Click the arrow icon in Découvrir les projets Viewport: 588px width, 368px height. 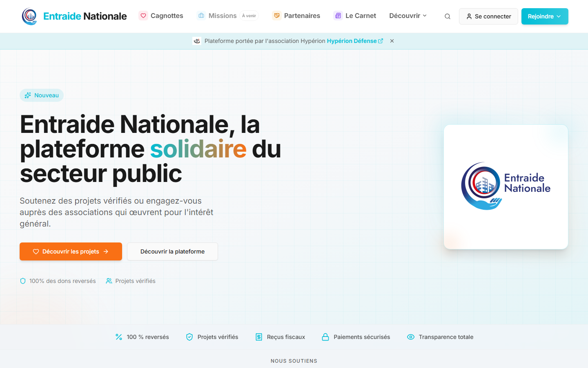point(106,251)
